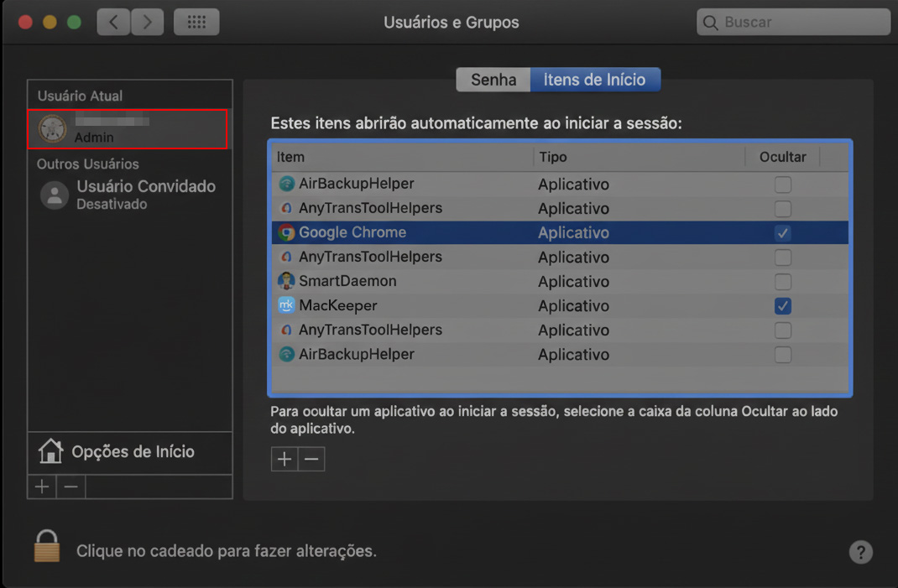Open Opções de Início with the home icon
This screenshot has width=898, height=588.
point(52,451)
